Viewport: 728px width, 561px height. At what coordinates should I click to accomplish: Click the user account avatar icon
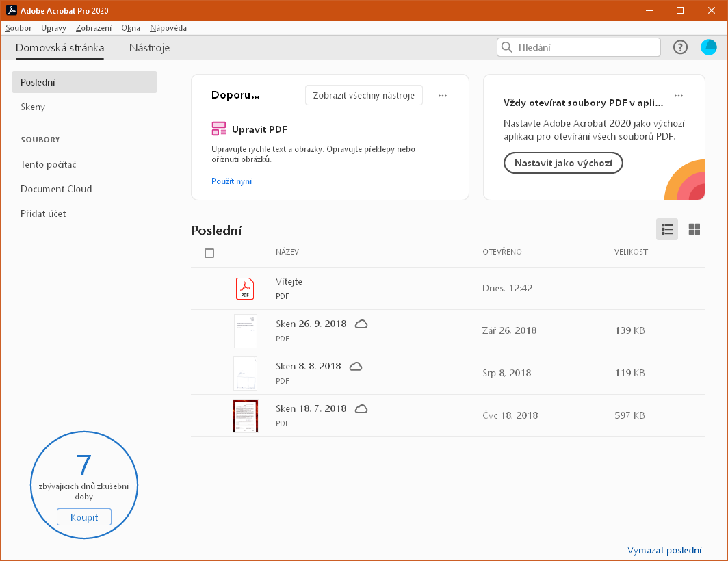click(x=708, y=47)
